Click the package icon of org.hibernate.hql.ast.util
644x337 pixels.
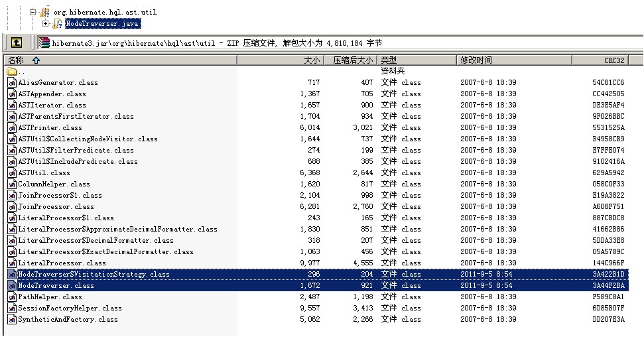[x=44, y=13]
